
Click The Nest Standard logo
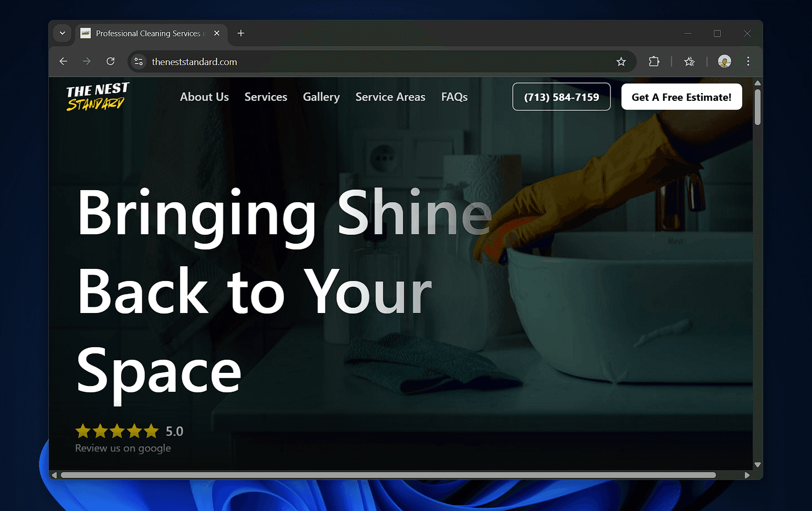(x=97, y=97)
